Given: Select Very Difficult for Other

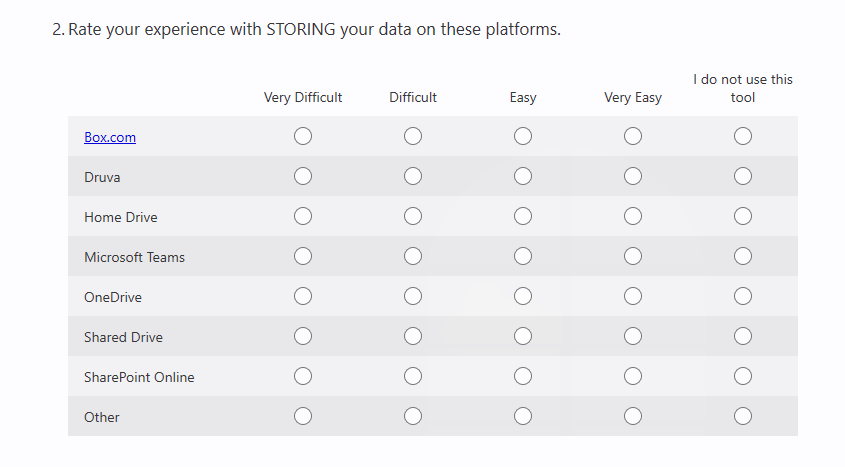Looking at the screenshot, I should 303,416.
